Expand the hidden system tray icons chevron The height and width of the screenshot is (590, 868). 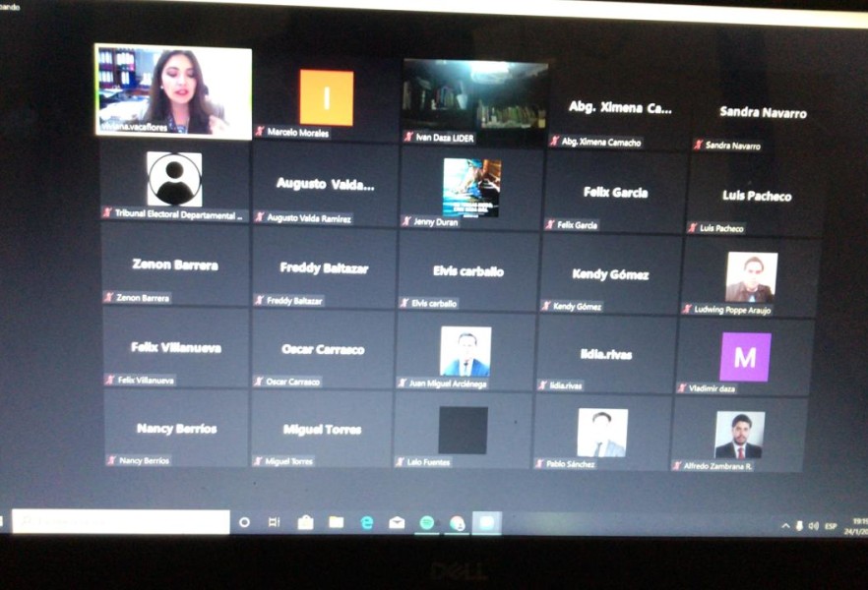(785, 526)
